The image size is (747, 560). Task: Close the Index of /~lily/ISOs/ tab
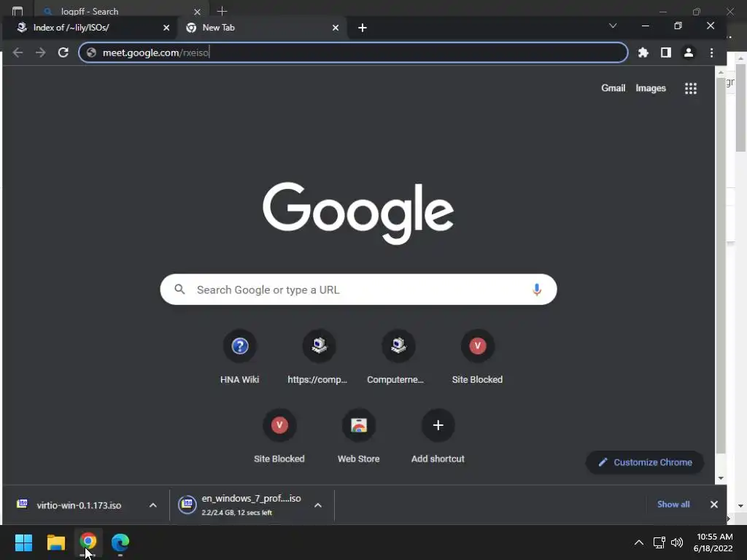[166, 28]
